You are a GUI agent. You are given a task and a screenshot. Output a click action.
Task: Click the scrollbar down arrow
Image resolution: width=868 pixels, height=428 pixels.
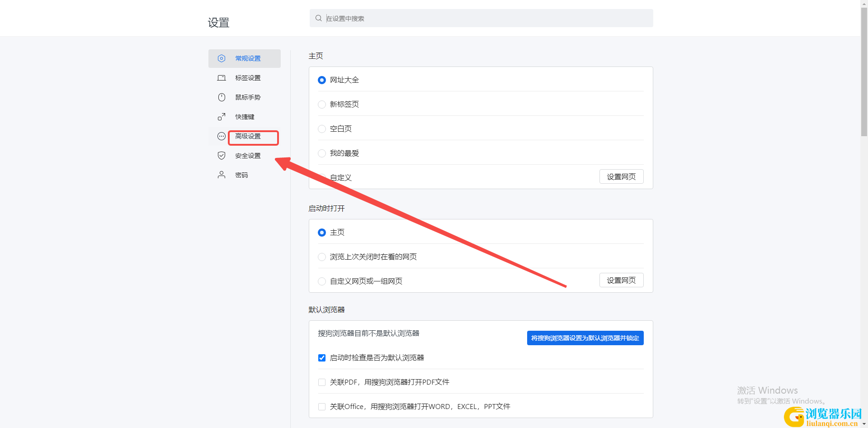pyautogui.click(x=864, y=424)
